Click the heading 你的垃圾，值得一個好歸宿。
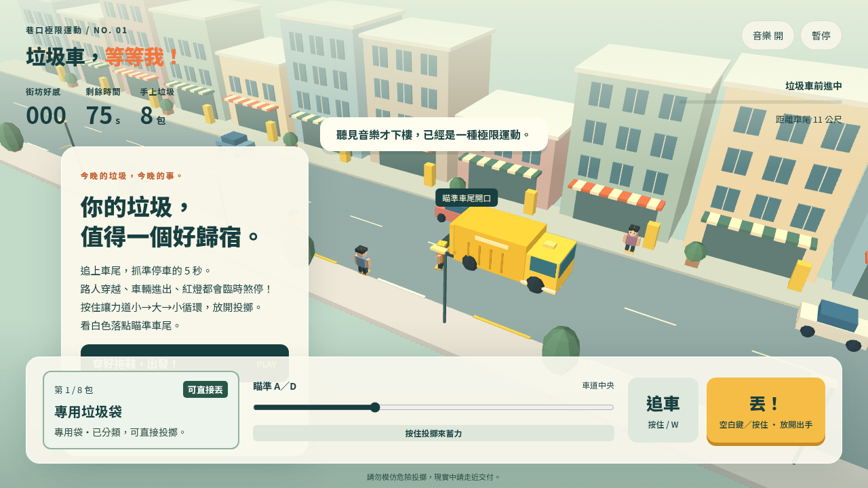The width and height of the screenshot is (868, 488). (x=172, y=222)
